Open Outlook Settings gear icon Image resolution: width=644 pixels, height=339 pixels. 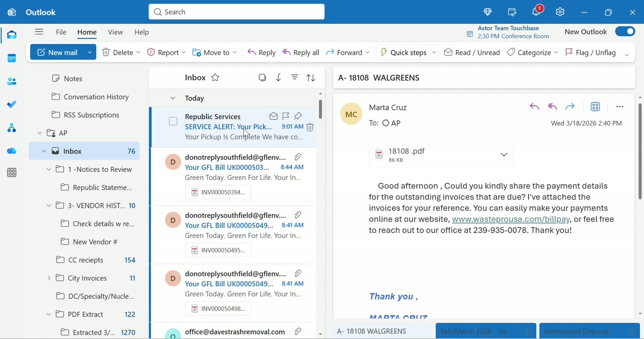(560, 12)
